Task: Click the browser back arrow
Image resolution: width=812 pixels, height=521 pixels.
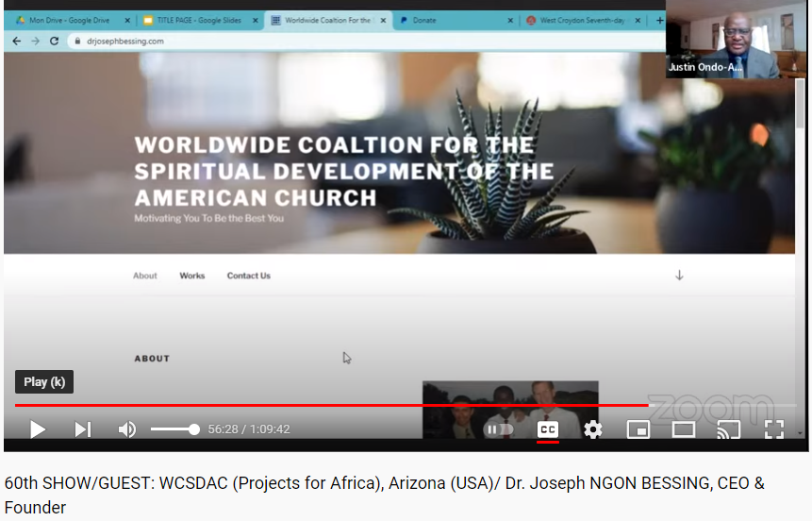Action: coord(17,41)
